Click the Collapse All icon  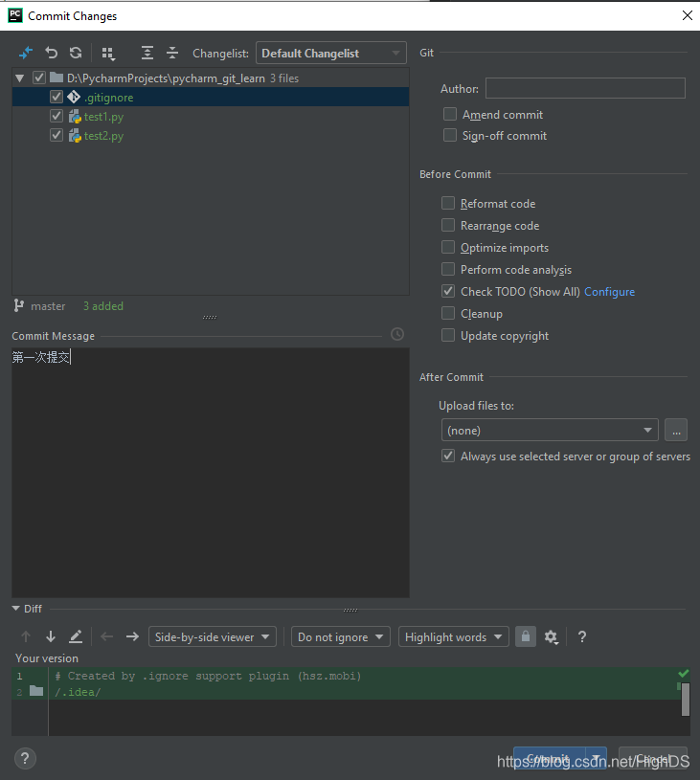(172, 53)
